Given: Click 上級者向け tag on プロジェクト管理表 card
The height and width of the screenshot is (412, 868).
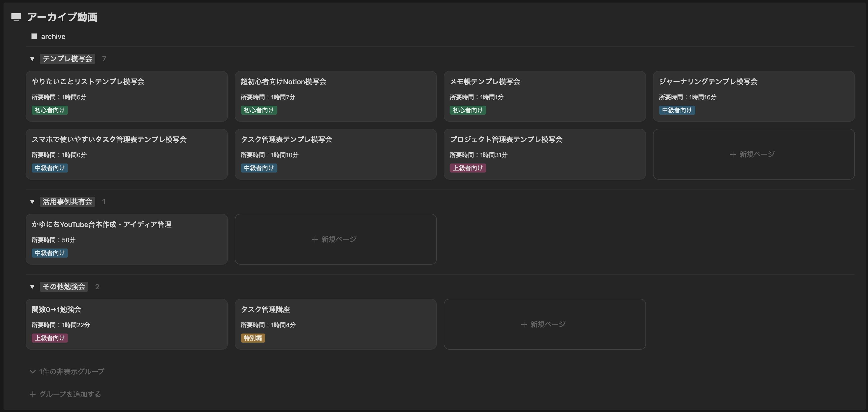Looking at the screenshot, I should pyautogui.click(x=468, y=168).
